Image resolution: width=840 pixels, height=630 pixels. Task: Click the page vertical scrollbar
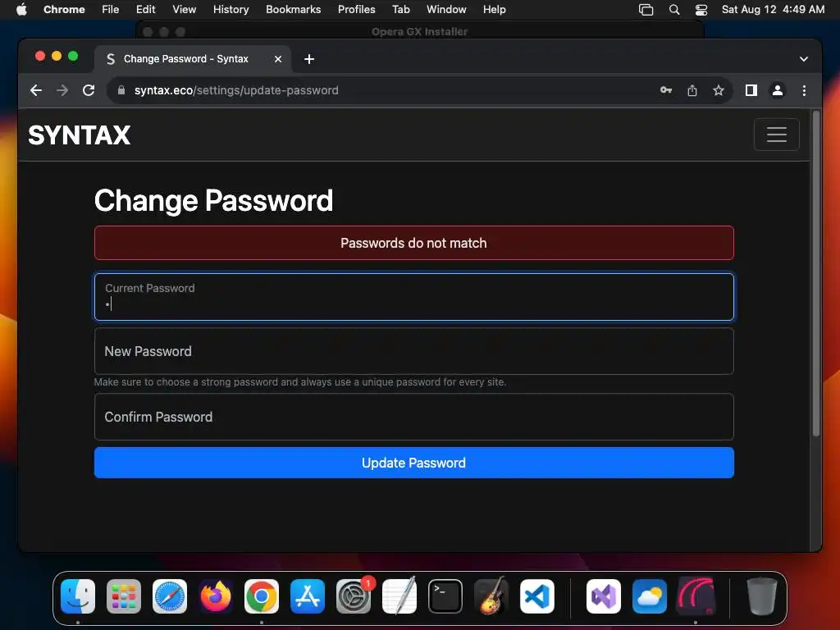coord(816,273)
